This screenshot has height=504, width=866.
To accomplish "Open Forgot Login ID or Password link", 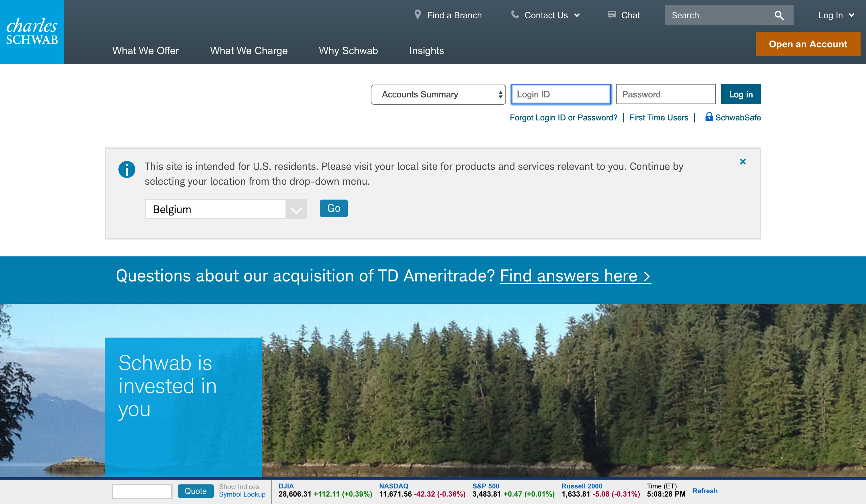I will click(563, 117).
